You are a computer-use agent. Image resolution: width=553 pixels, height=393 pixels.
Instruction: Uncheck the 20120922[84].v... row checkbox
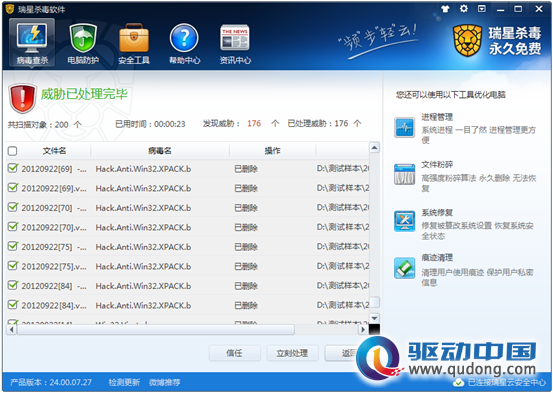(13, 304)
